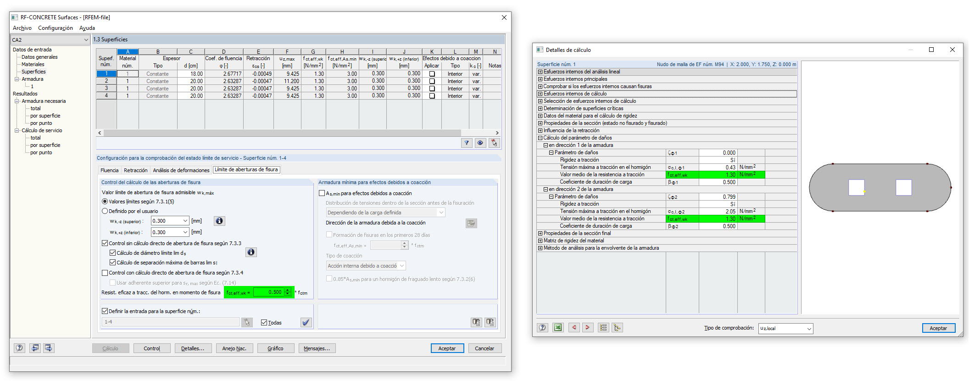Enable Control con cálculo directo según 7.3.4
Viewport: 980px width, 381px height.
click(x=105, y=273)
